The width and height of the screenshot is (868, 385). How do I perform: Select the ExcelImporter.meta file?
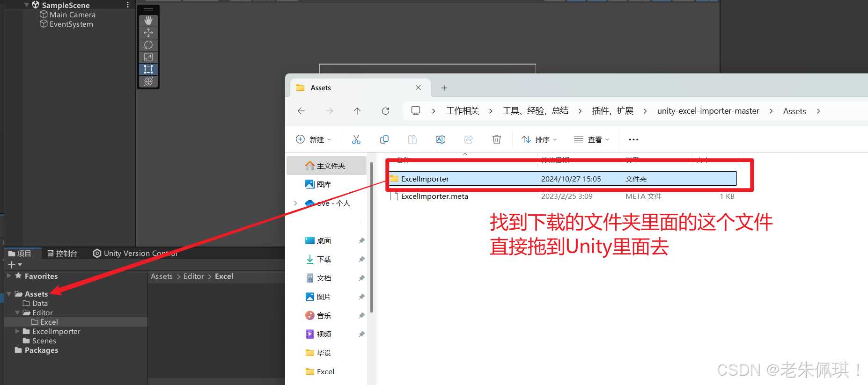click(563, 196)
